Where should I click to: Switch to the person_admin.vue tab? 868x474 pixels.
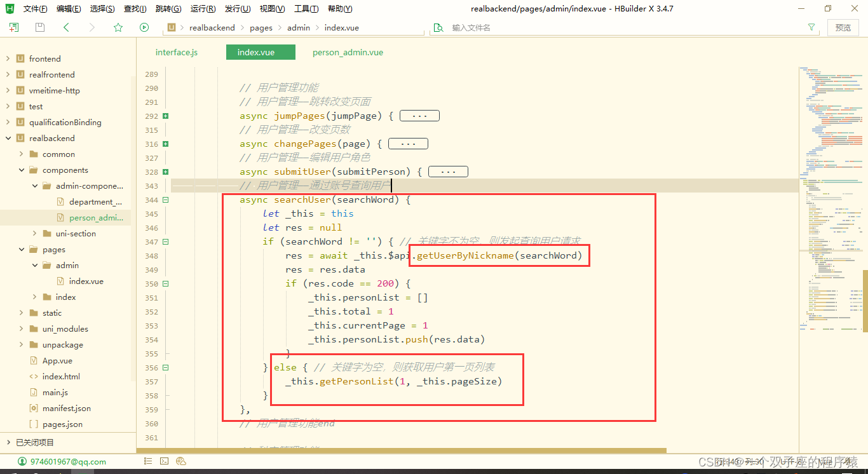click(x=348, y=52)
